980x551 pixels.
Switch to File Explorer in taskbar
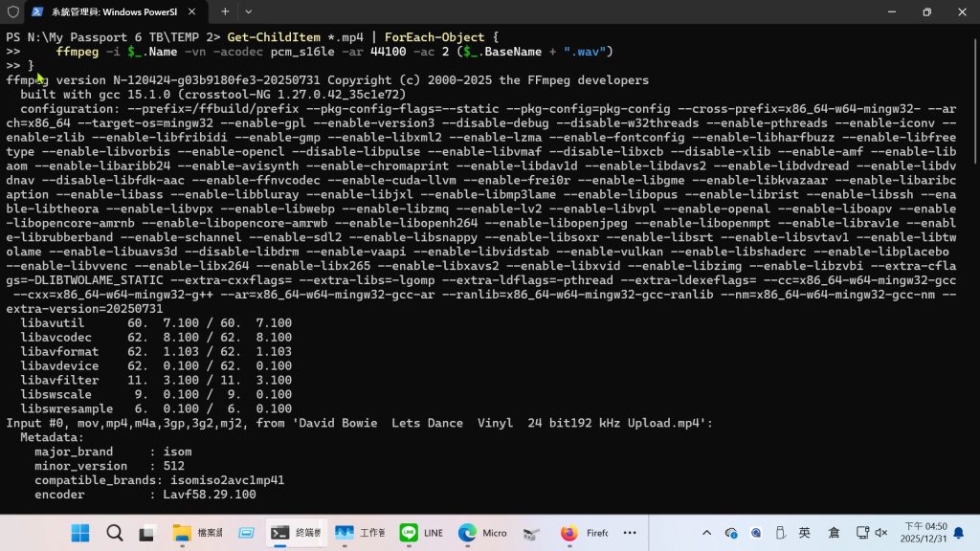tap(197, 533)
